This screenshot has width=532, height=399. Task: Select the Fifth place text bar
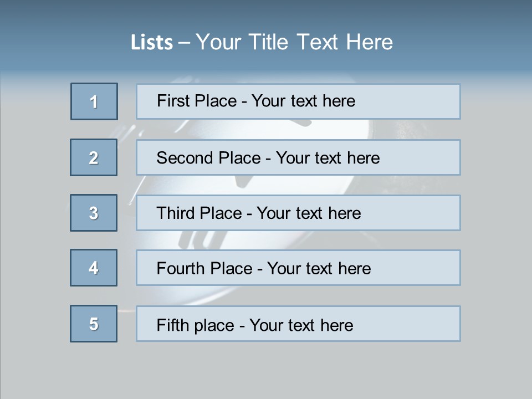298,324
